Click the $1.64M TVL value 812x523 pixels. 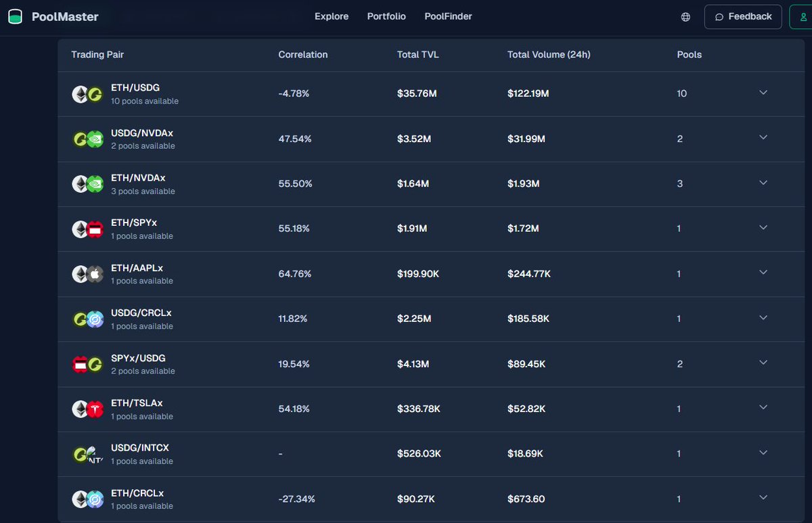(412, 183)
